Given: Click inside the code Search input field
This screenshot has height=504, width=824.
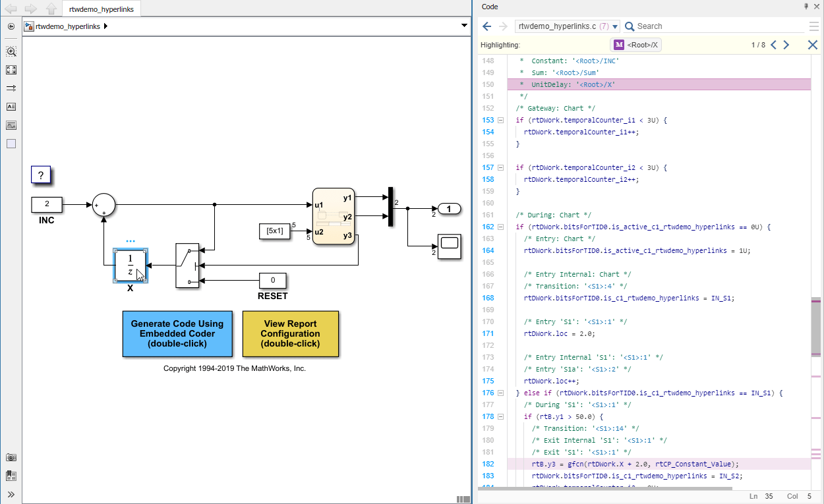Looking at the screenshot, I should tap(692, 26).
